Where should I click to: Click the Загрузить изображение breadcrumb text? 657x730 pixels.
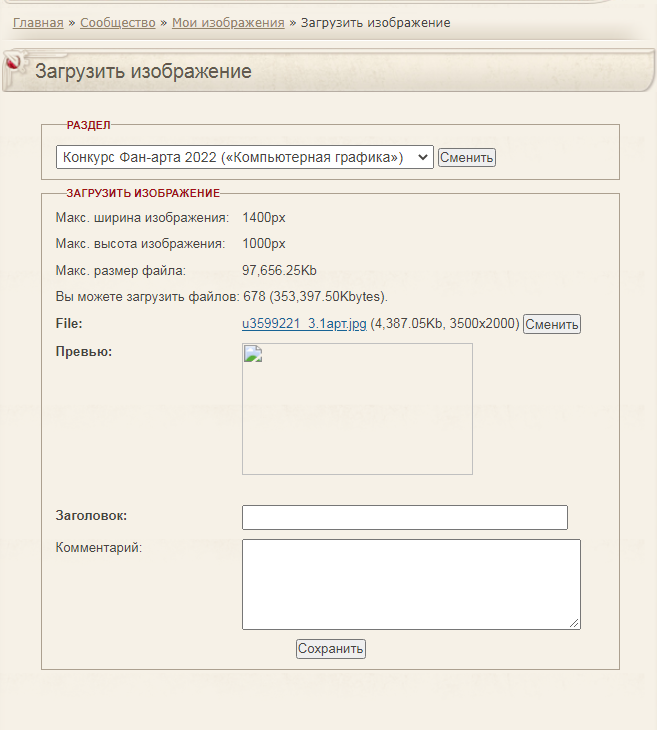point(375,22)
